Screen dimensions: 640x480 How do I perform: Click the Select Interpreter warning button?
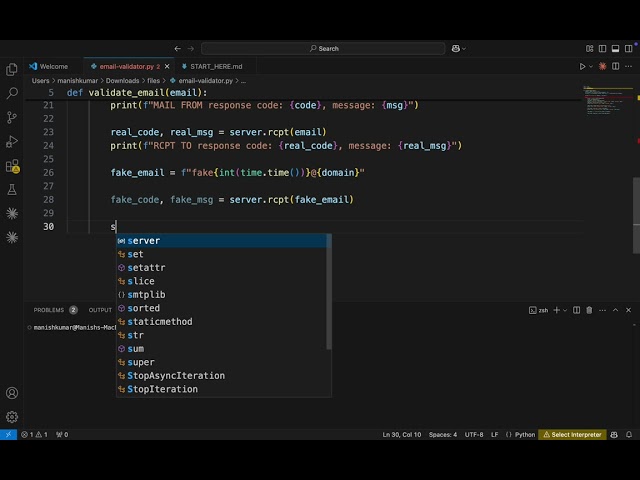pos(572,435)
